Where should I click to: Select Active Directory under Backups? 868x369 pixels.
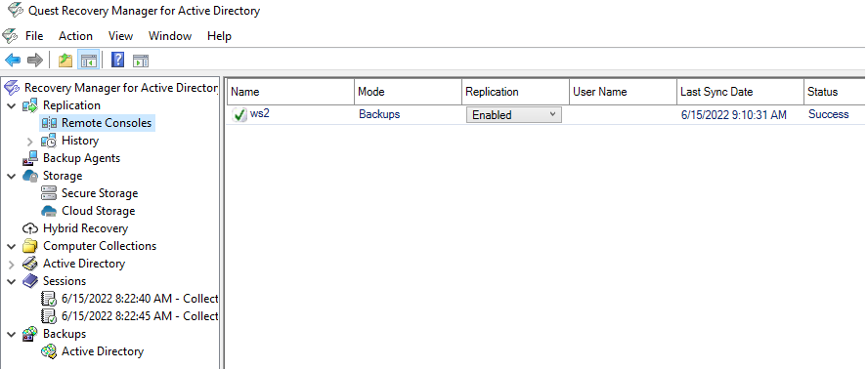click(x=103, y=351)
